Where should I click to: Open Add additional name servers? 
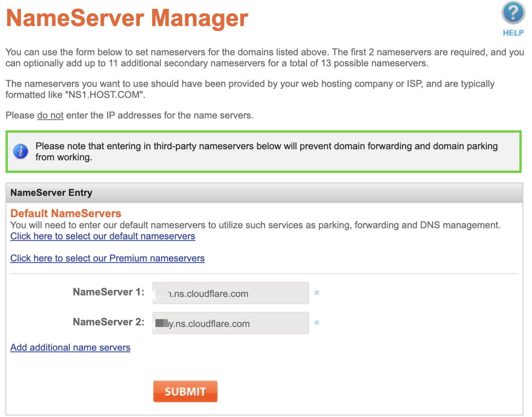(70, 347)
